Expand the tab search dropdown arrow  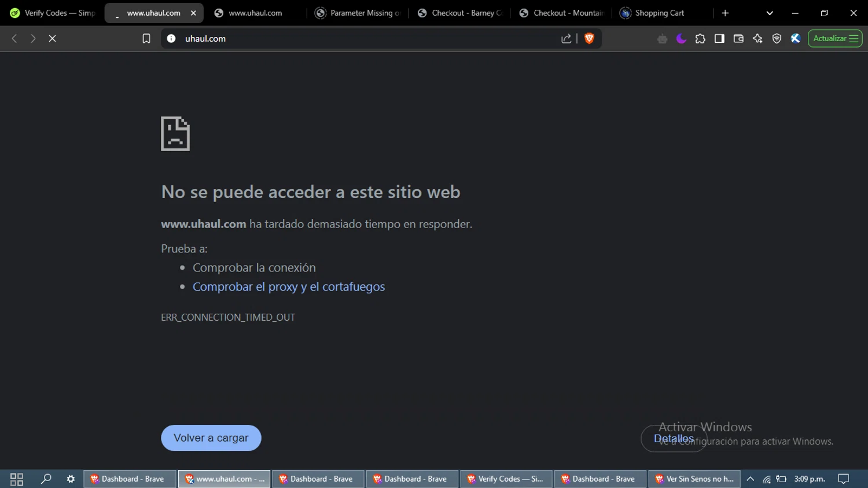click(770, 13)
